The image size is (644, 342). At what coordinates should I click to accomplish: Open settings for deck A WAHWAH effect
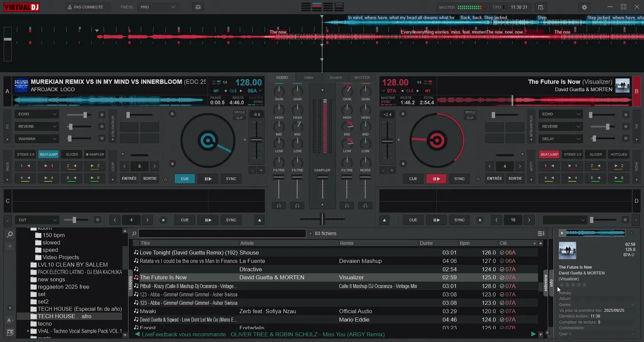point(102,139)
